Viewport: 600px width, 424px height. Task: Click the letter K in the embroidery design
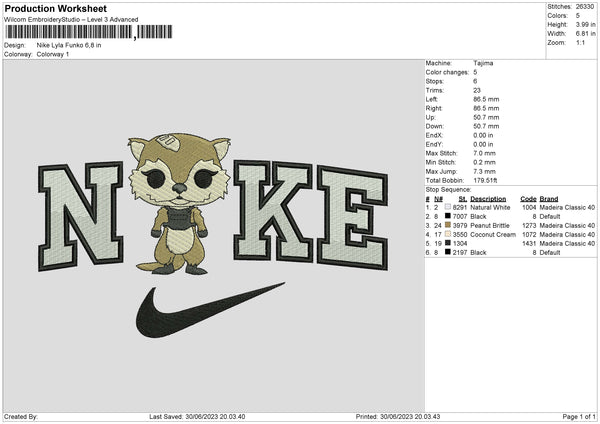point(273,211)
